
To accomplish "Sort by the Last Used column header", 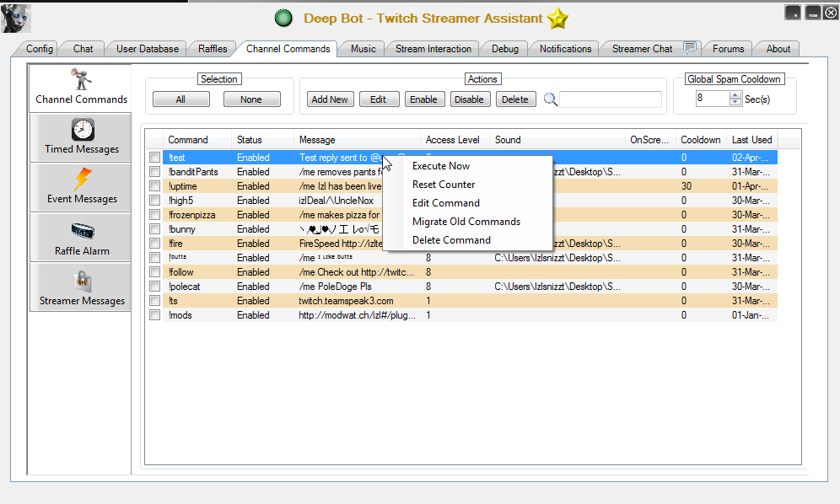I will tap(752, 140).
